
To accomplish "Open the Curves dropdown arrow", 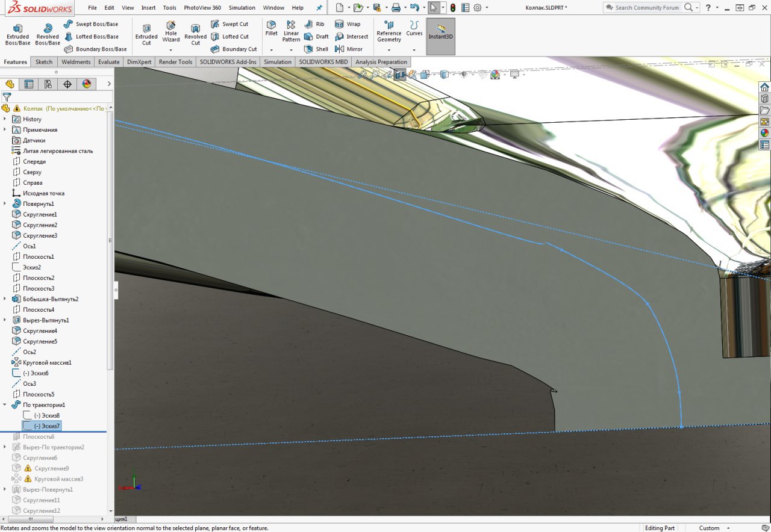I will click(414, 50).
